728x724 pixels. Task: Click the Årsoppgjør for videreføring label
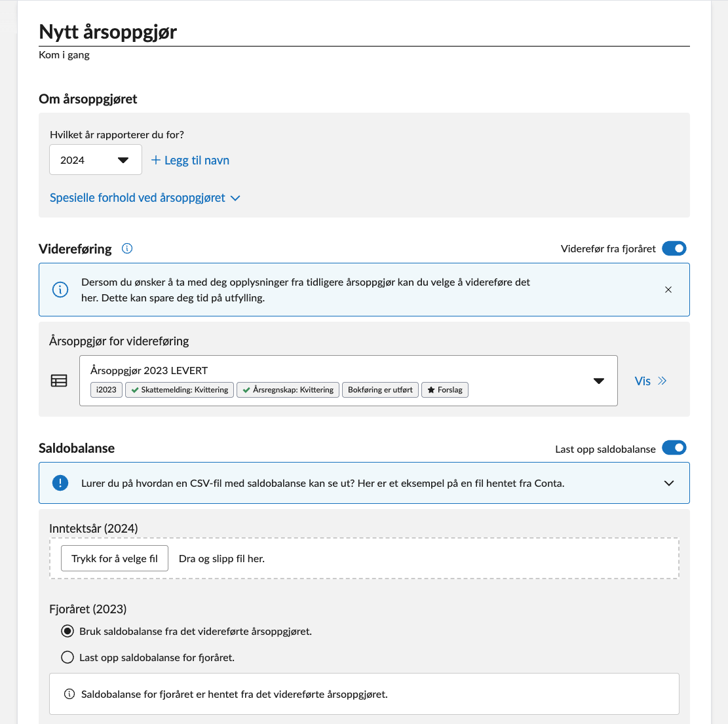[119, 341]
